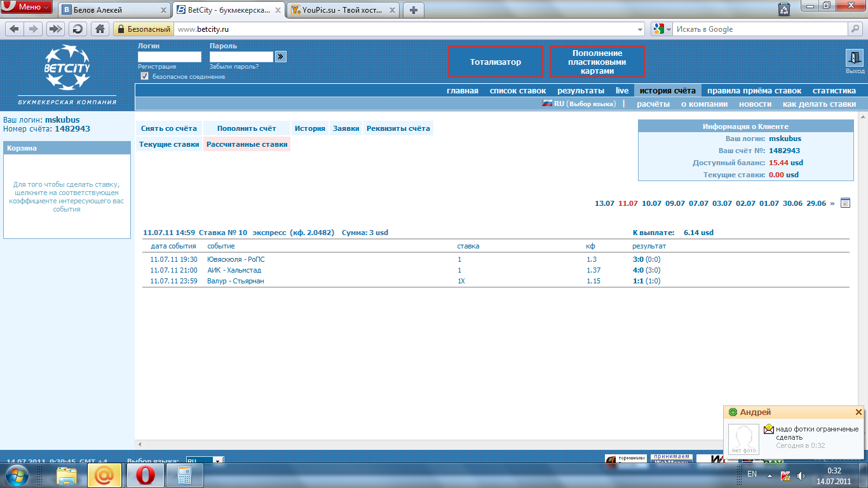Open the Google search engine selector
The height and width of the screenshot is (488, 868).
[661, 29]
